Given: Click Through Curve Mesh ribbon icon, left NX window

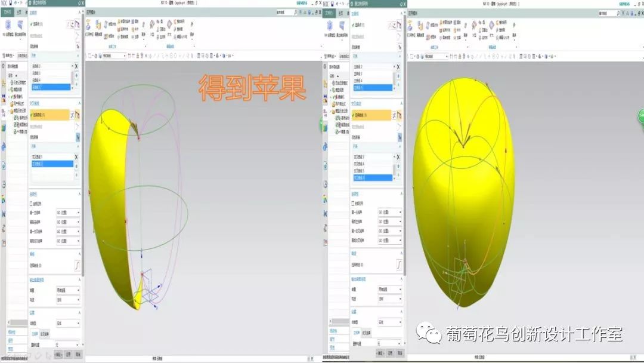Looking at the screenshot, I should pos(20,26).
